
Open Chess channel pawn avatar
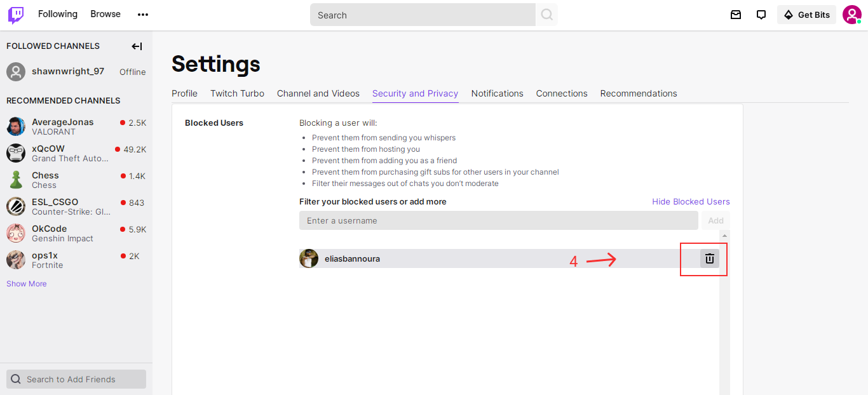coord(16,180)
